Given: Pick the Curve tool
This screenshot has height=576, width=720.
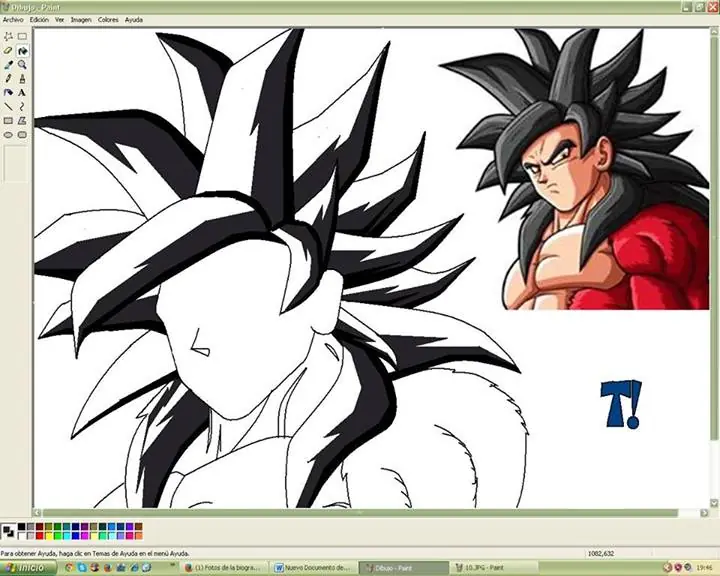Looking at the screenshot, I should [x=22, y=107].
